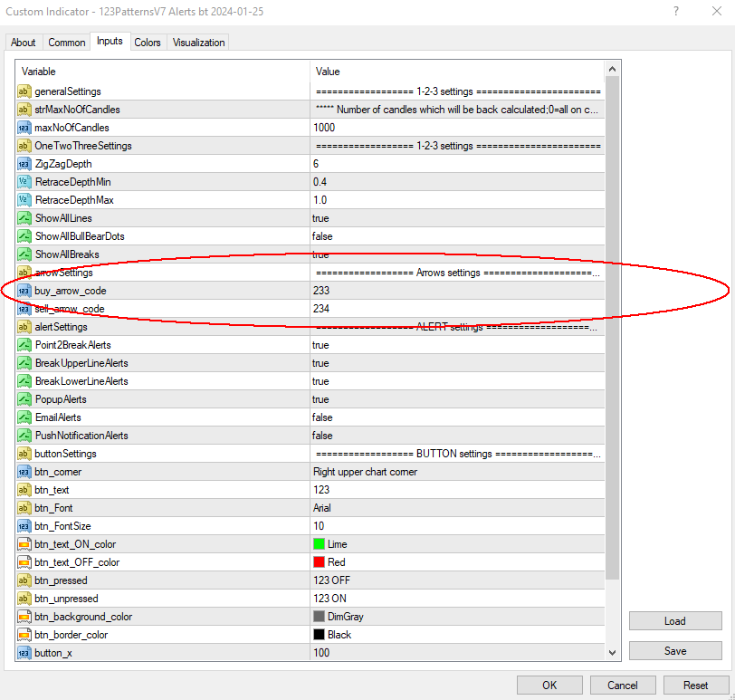This screenshot has width=735, height=700.
Task: Open the About tab
Action: coord(23,43)
